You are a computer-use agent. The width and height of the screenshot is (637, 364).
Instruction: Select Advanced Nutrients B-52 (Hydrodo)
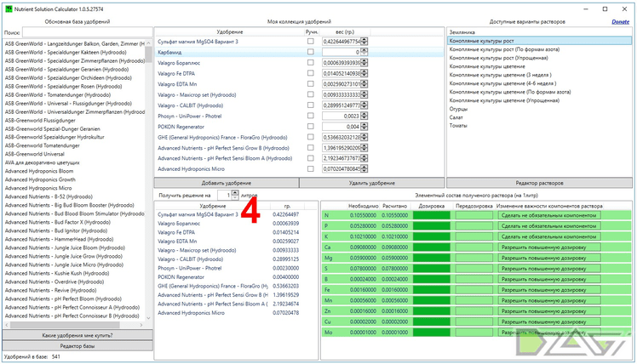[x=49, y=196]
